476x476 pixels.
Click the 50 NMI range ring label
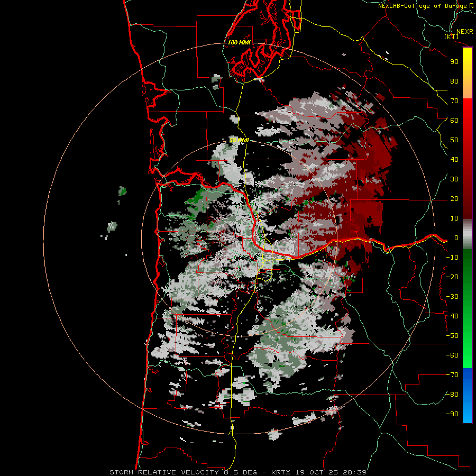[x=239, y=140]
